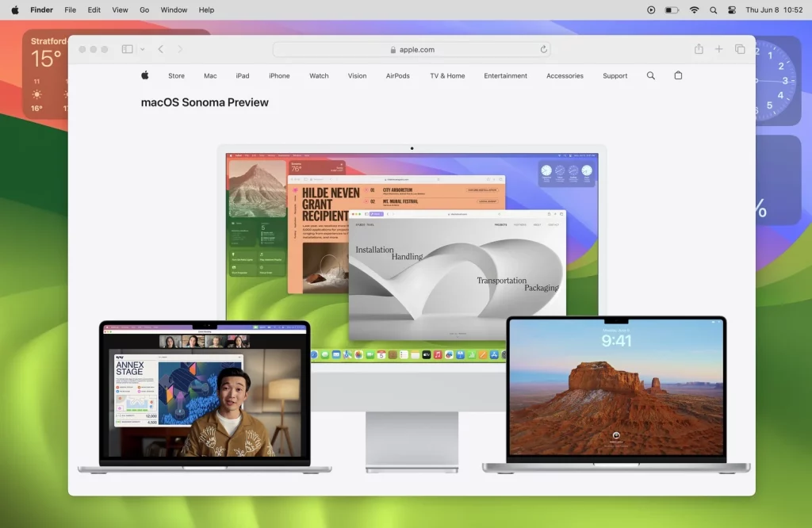Viewport: 812px width, 528px height.
Task: Show the tab overview icon
Action: tap(740, 49)
